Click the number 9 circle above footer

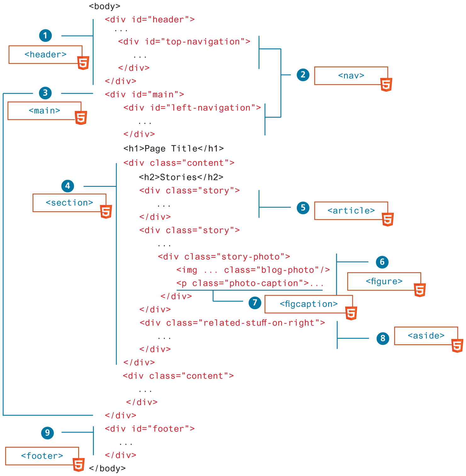(48, 433)
